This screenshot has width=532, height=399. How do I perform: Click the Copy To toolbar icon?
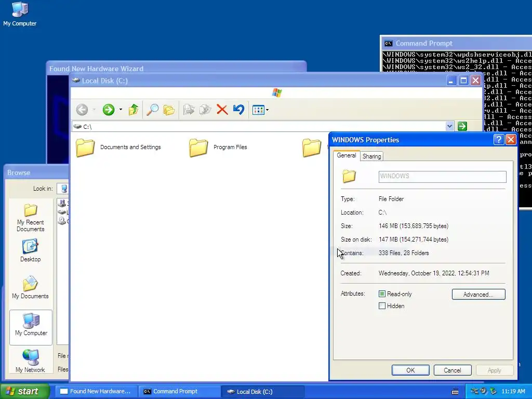205,110
